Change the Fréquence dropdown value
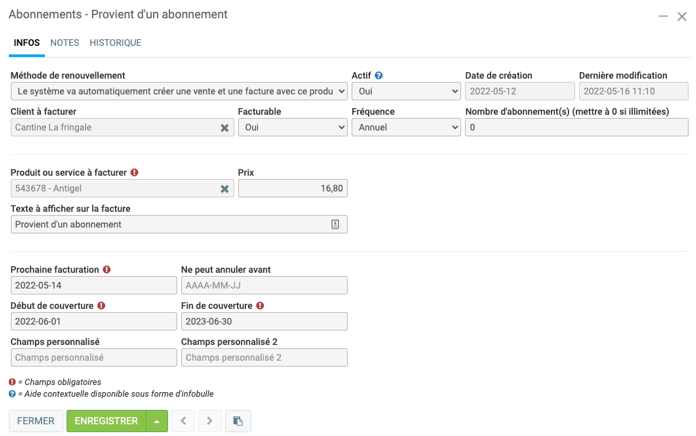Screen dimensions: 696x436 [405, 128]
